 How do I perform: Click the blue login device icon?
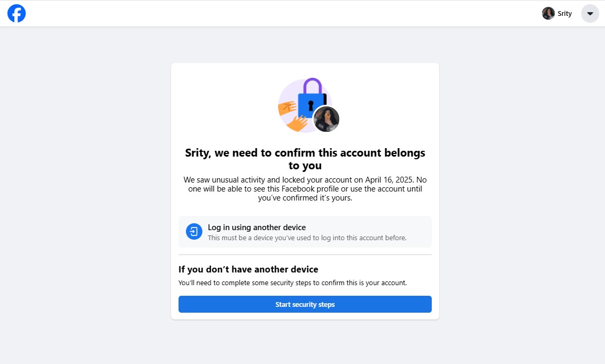click(x=194, y=232)
